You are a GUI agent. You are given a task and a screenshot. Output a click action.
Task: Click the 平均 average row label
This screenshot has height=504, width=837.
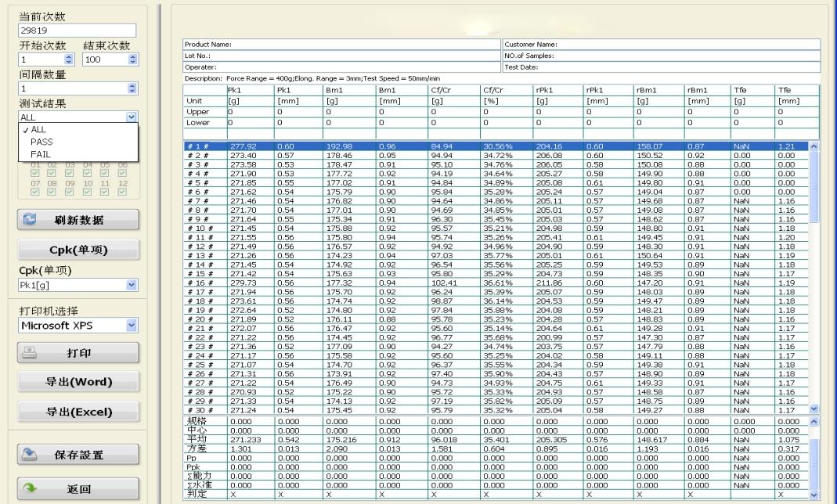tap(197, 440)
